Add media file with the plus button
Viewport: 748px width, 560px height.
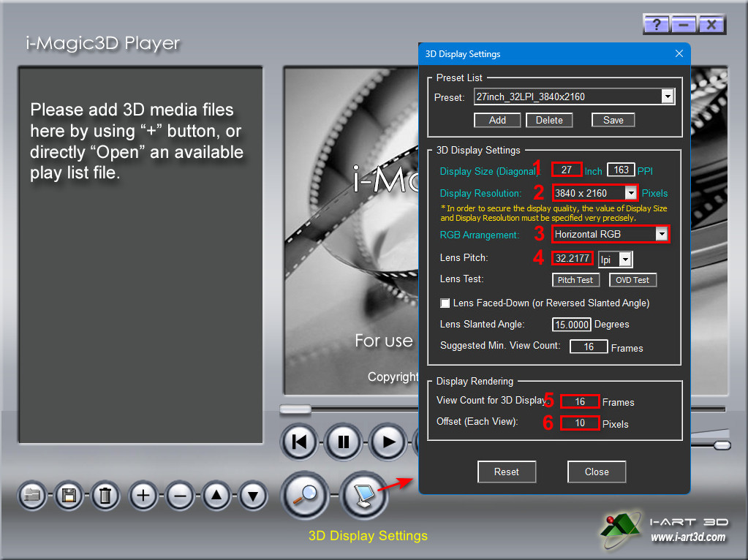pos(143,496)
